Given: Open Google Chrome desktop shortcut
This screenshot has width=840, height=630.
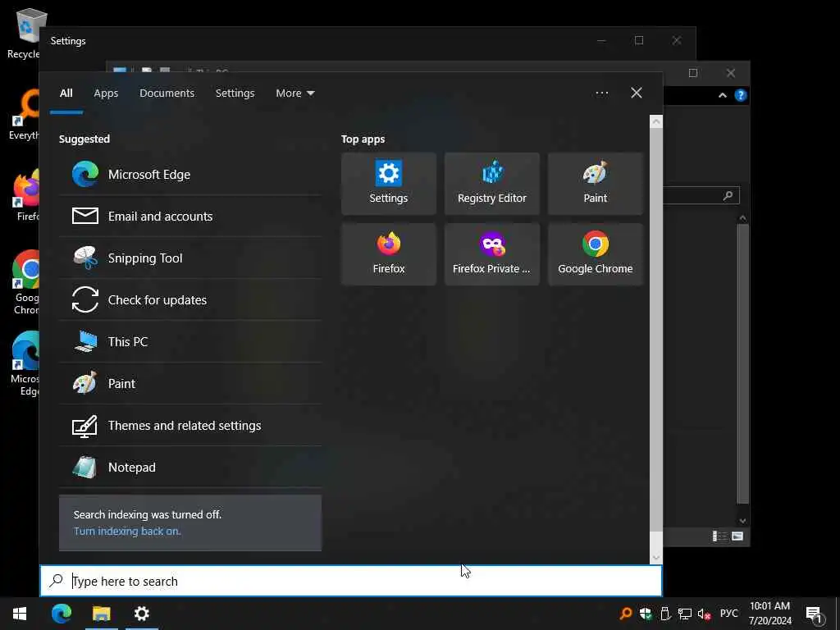Looking at the screenshot, I should [25, 283].
